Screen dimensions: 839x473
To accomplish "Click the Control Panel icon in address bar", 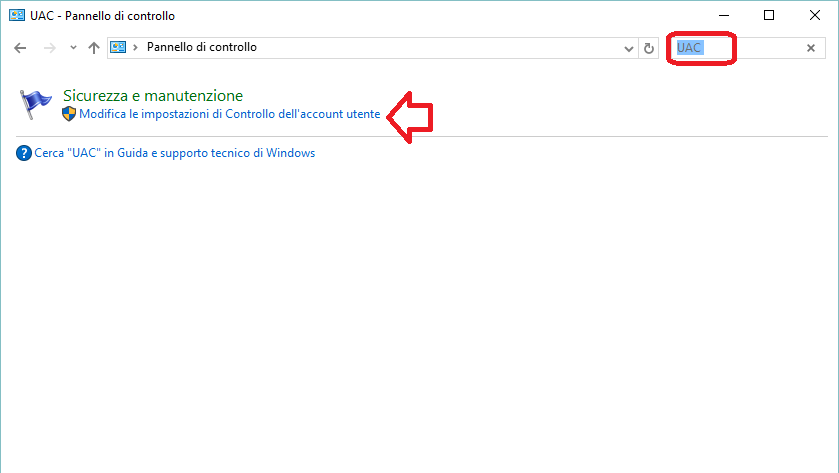I will (x=118, y=48).
